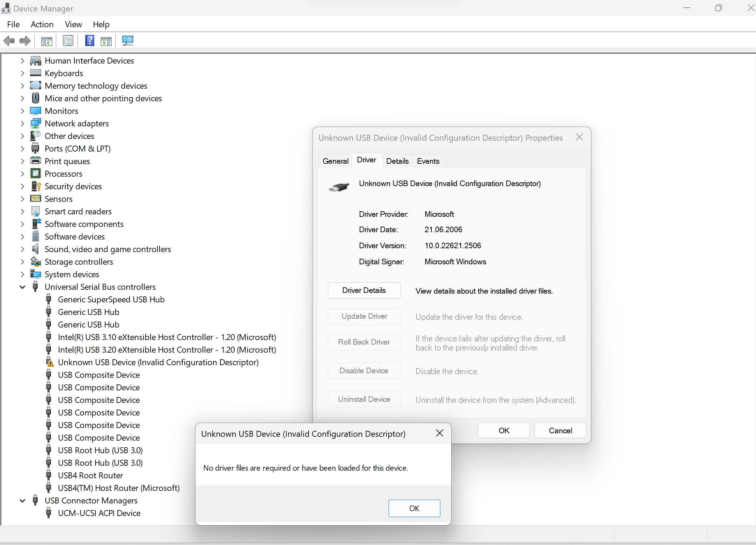The image size is (756, 545).
Task: Expand the Network adapters category
Action: click(x=22, y=124)
